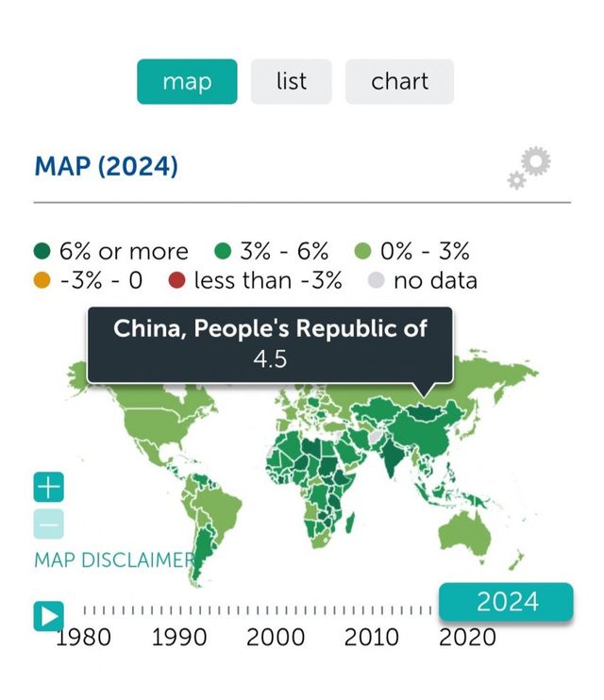Viewport: 604px width, 700px height.
Task: Open the map settings gear icon
Action: click(x=531, y=167)
